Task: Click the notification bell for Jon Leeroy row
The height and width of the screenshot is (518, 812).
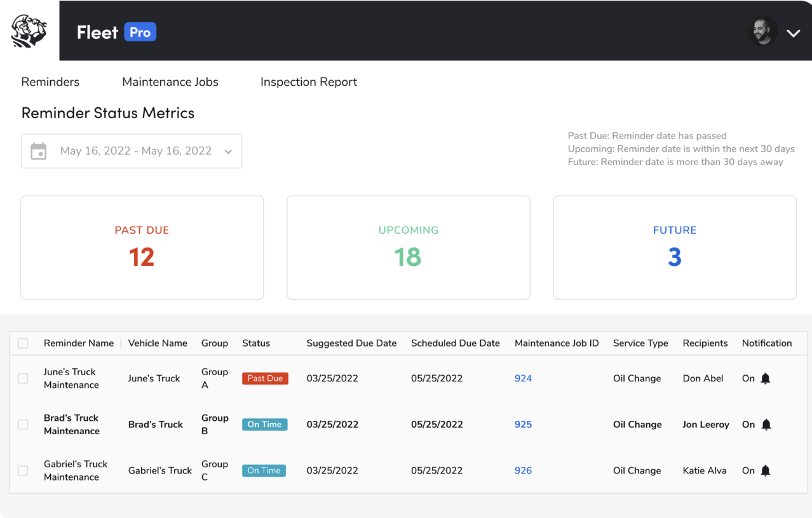Action: [x=766, y=425]
